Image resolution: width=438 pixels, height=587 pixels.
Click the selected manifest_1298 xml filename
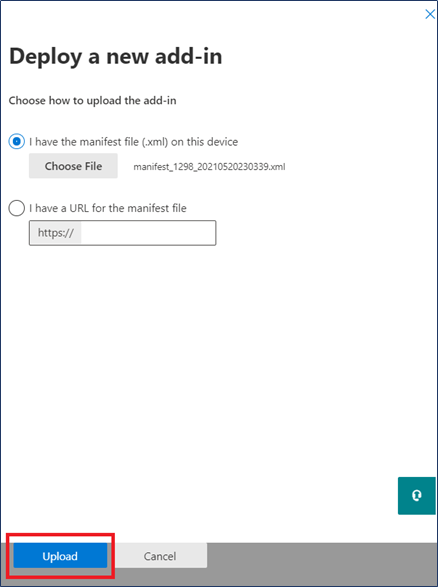[209, 167]
